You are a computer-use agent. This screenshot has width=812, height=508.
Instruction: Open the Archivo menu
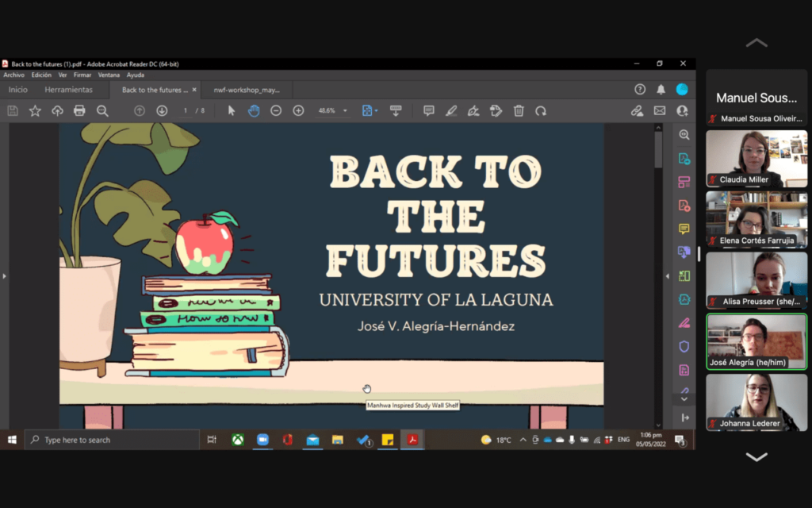[13, 75]
